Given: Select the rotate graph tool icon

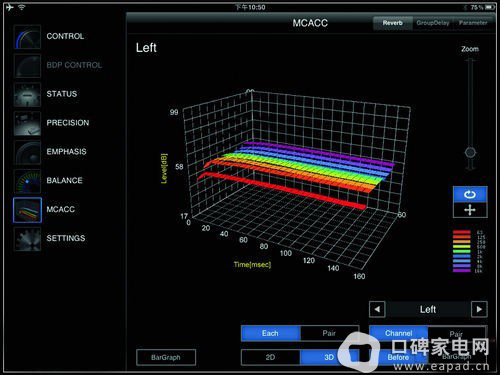Looking at the screenshot, I should [470, 194].
